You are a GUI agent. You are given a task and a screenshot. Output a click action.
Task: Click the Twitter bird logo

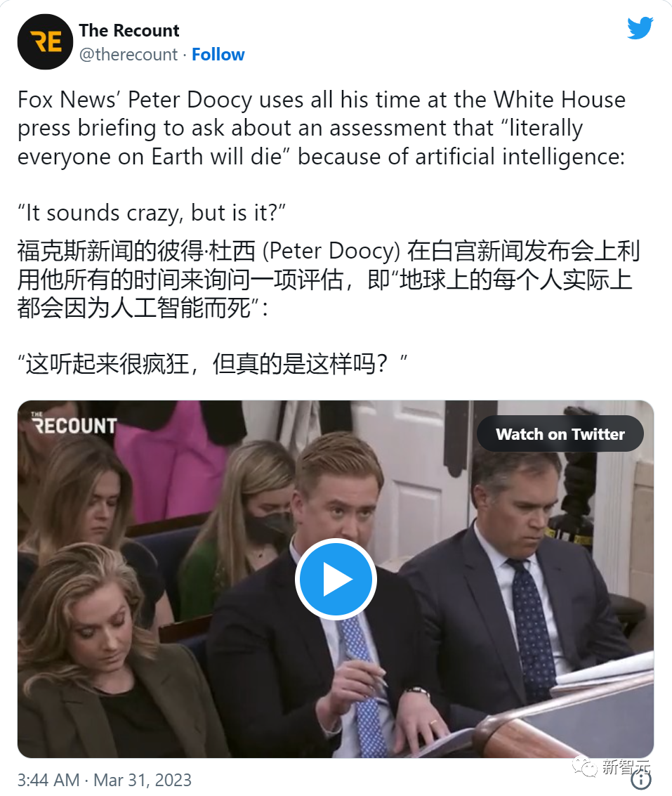(x=640, y=28)
